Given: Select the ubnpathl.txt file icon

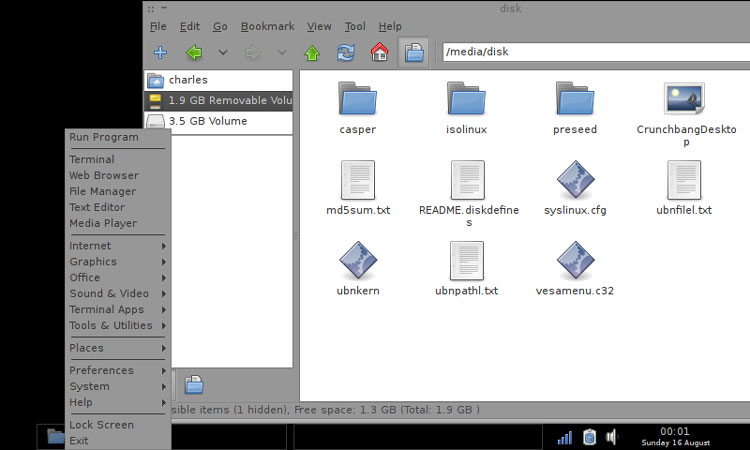Looking at the screenshot, I should point(467,261).
